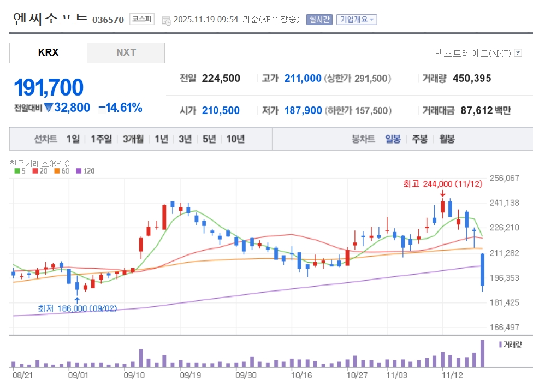
Task: Click the purple 120-day moving average swatch
Action: (78, 171)
